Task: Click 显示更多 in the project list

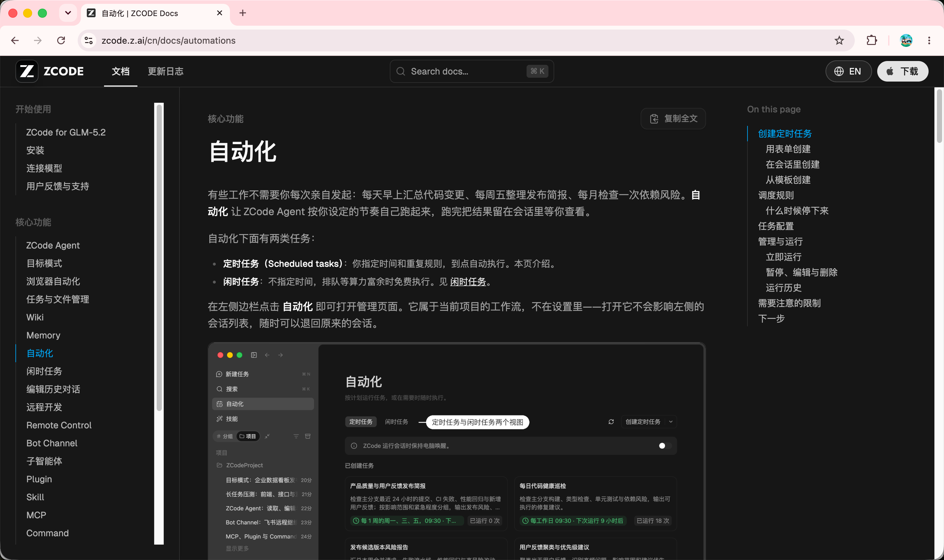Action: pyautogui.click(x=237, y=548)
